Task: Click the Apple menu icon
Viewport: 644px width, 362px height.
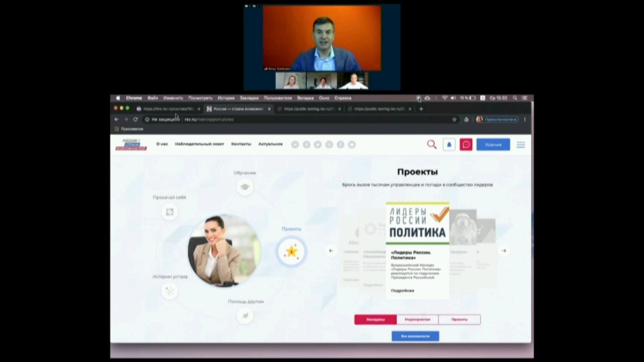Action: click(x=118, y=98)
